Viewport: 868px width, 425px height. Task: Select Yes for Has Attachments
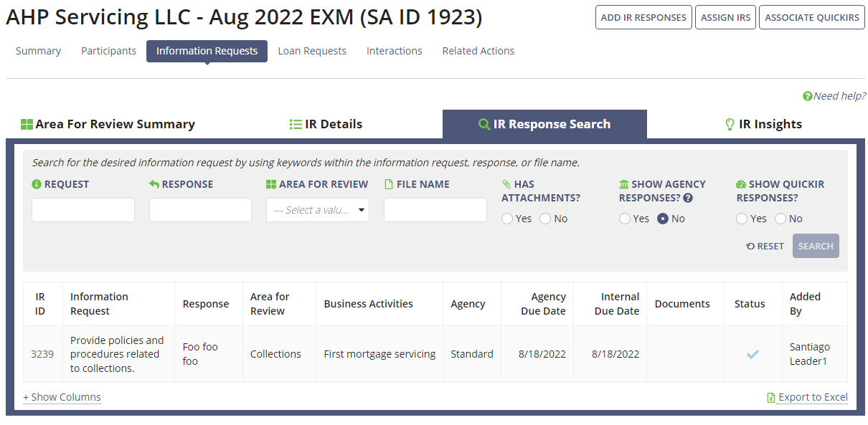click(x=508, y=219)
